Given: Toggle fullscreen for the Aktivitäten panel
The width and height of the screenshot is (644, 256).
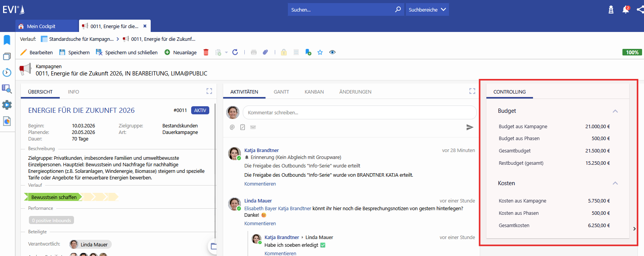Looking at the screenshot, I should (x=472, y=91).
